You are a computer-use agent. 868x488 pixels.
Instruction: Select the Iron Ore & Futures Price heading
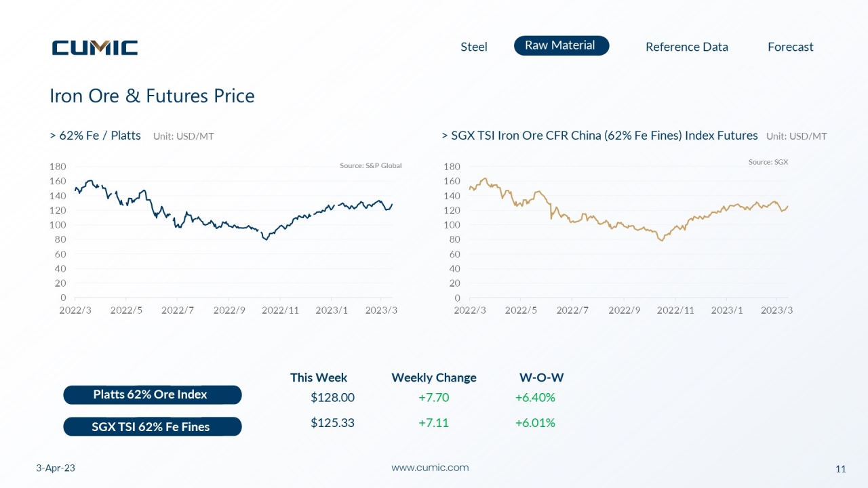(x=152, y=96)
